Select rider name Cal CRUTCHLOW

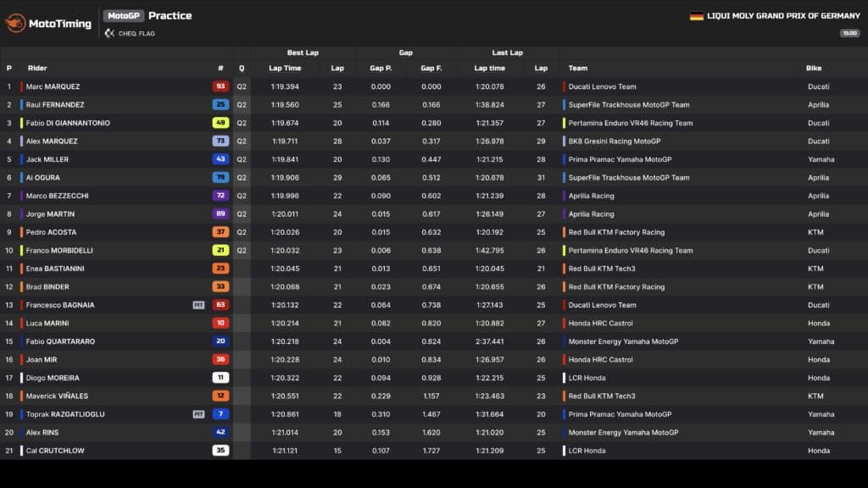tap(55, 451)
